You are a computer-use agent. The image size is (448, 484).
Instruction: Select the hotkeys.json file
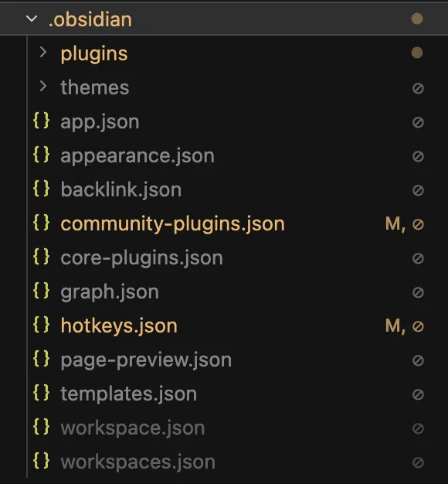pyautogui.click(x=119, y=326)
